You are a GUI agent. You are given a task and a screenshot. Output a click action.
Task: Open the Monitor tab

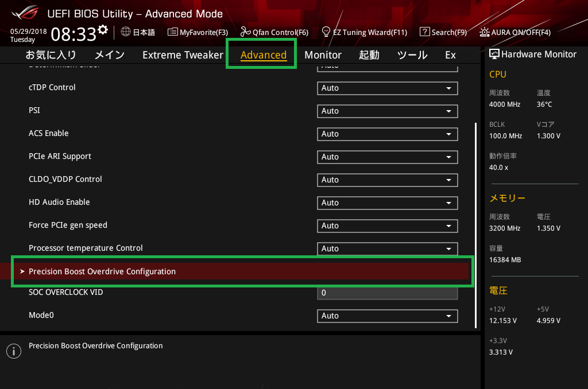[x=323, y=55]
